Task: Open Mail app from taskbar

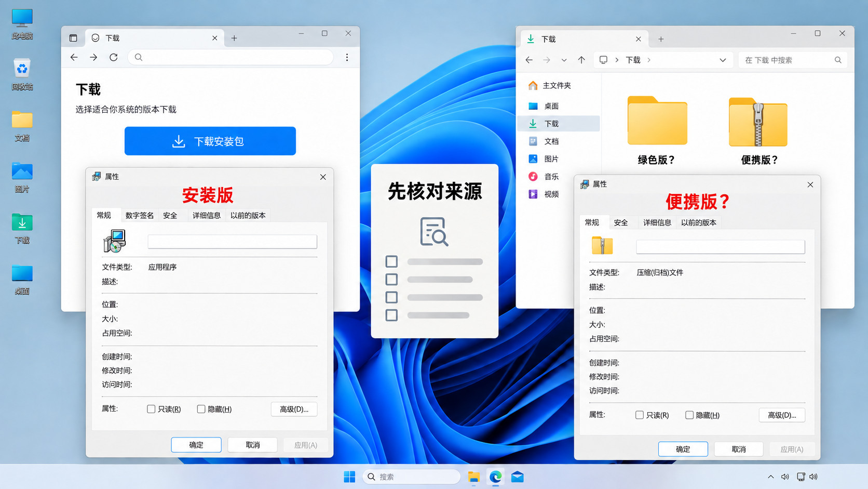Action: click(518, 477)
